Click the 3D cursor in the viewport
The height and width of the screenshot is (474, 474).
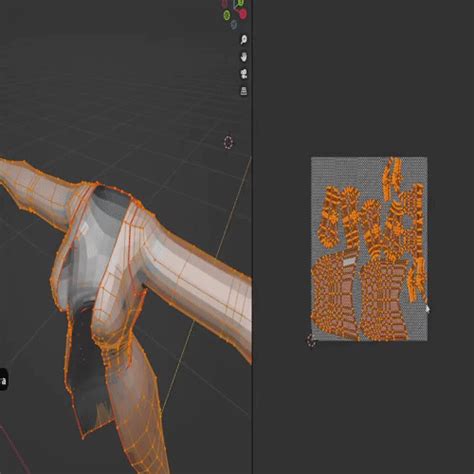[x=228, y=142]
